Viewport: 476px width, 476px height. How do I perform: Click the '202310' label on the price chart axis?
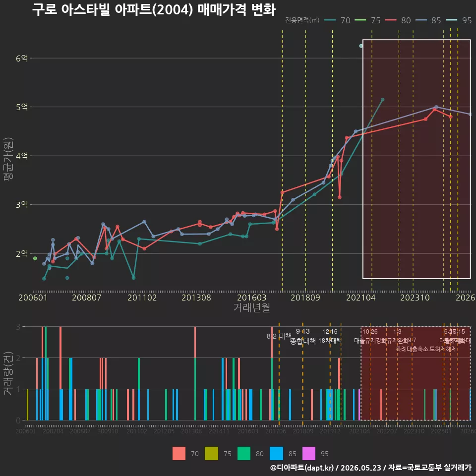coord(415,297)
